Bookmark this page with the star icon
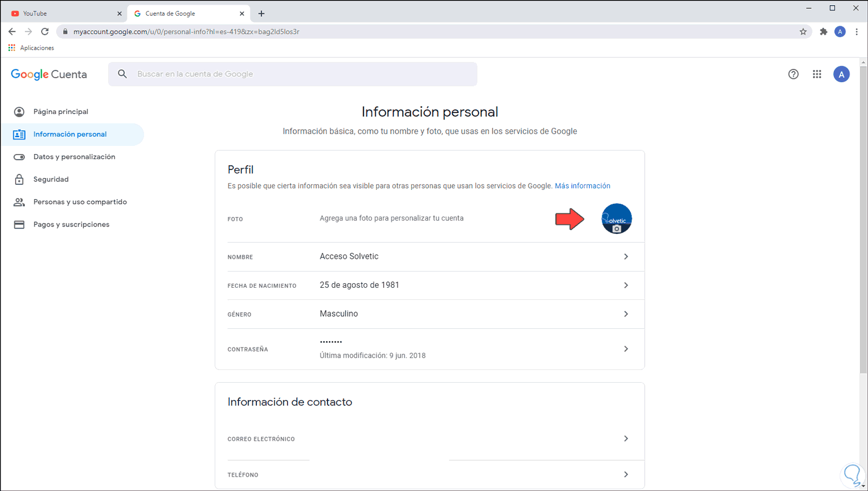The image size is (868, 491). tap(803, 32)
